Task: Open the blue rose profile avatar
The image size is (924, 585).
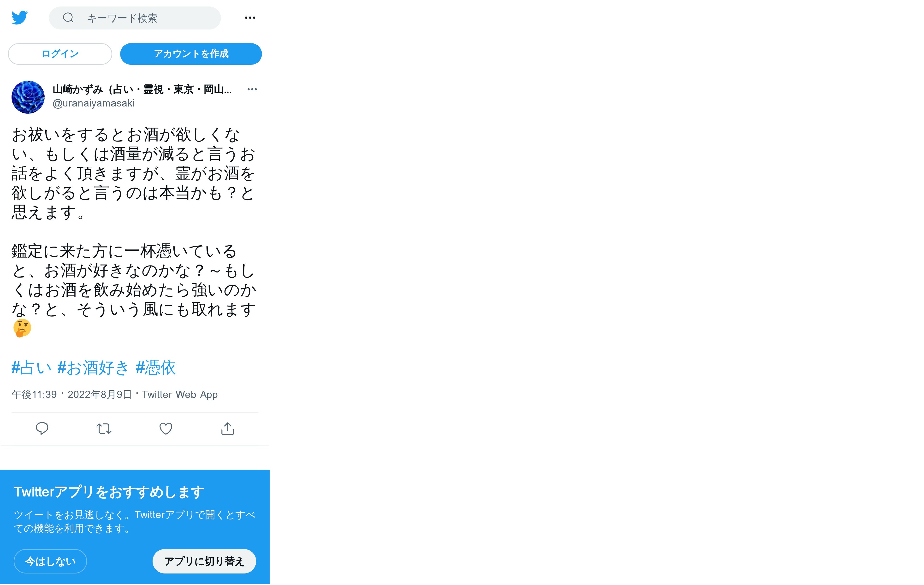Action: [x=28, y=97]
